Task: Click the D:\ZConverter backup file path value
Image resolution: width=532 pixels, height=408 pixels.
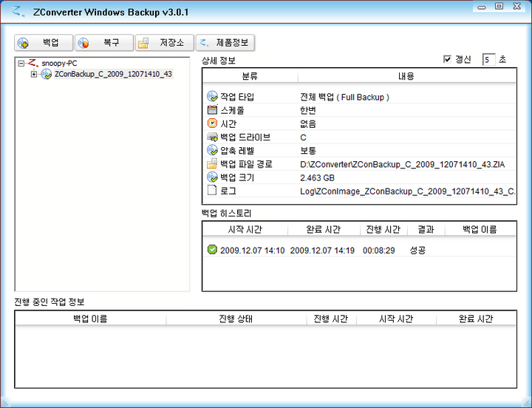Action: (x=403, y=165)
